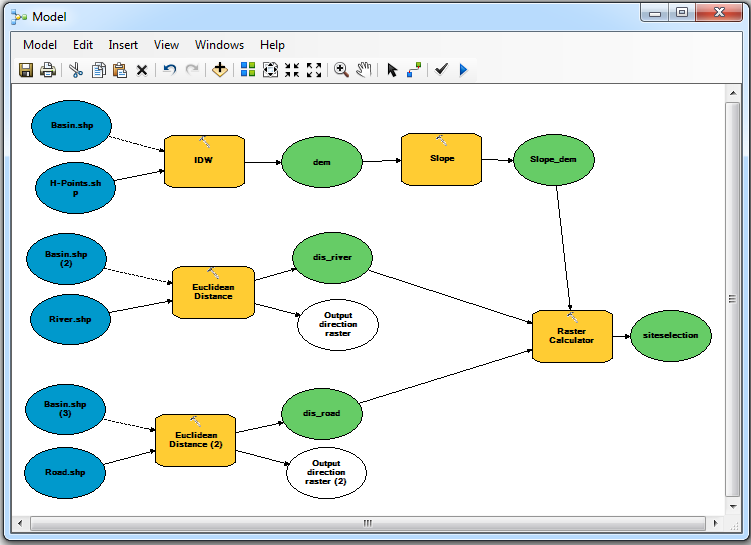Click the Fixed Zoom In icon
Viewport: 751px width, 545px height.
(292, 70)
